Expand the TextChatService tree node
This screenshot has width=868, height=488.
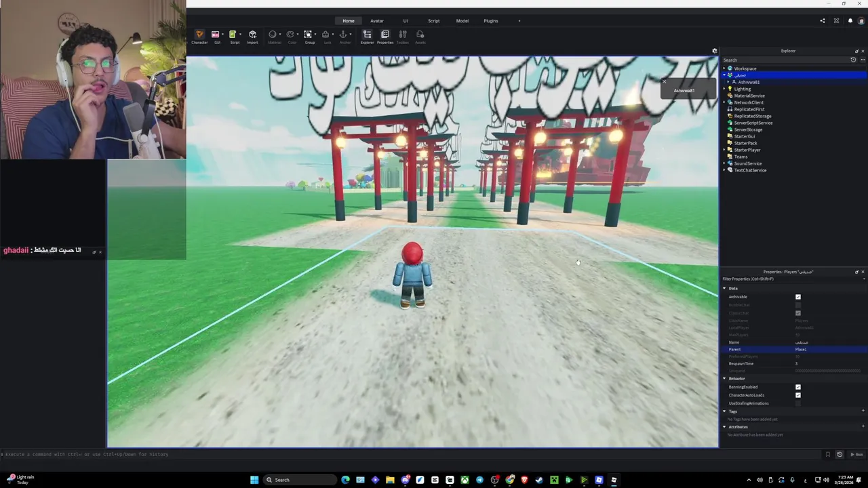(x=724, y=170)
